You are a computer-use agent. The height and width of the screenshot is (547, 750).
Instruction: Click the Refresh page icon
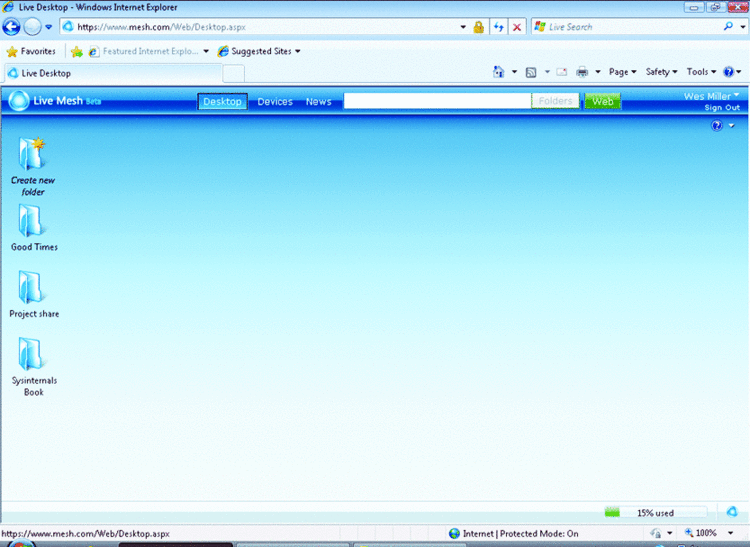[498, 27]
